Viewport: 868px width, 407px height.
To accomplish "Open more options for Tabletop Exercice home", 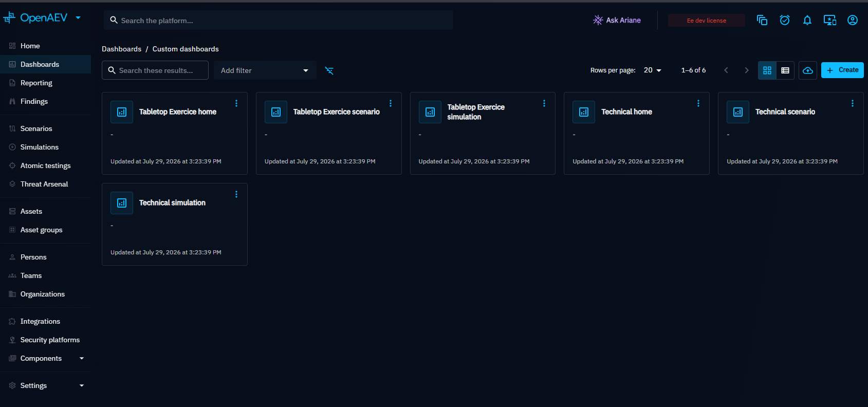I will (x=236, y=103).
